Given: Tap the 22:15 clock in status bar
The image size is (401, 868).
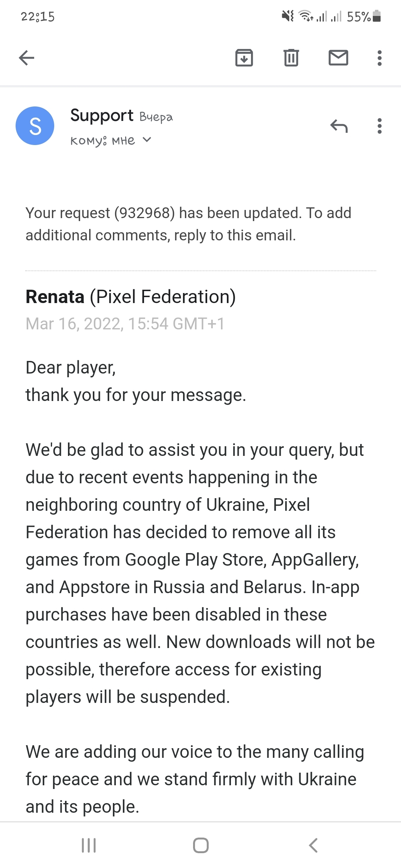Looking at the screenshot, I should (x=38, y=17).
